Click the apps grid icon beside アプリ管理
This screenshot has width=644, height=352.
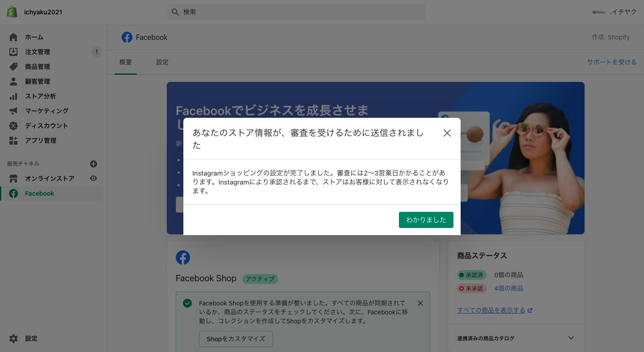[x=13, y=141]
